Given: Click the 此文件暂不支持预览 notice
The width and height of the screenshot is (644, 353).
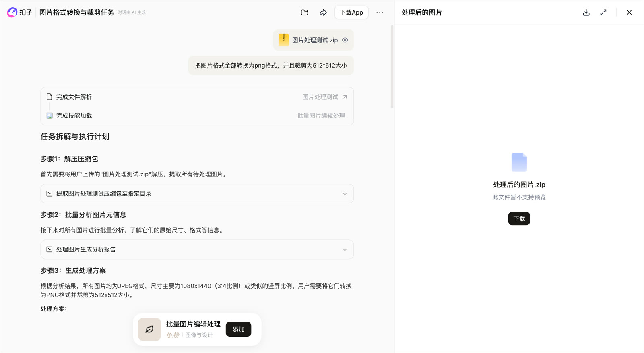Looking at the screenshot, I should coord(519,197).
